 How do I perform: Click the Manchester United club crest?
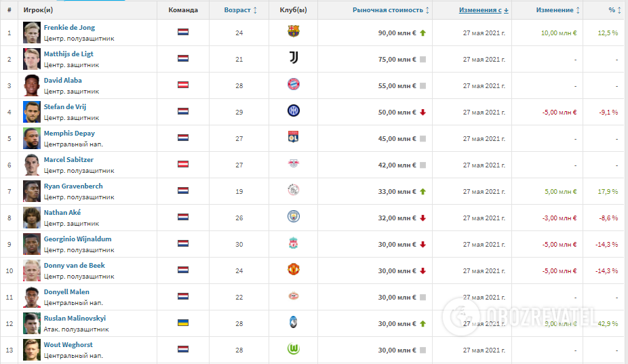(293, 270)
